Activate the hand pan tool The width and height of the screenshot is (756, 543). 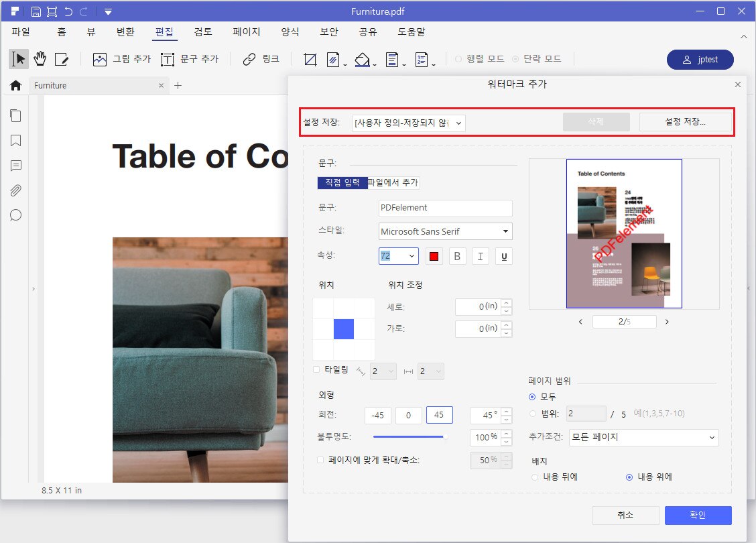[x=40, y=59]
